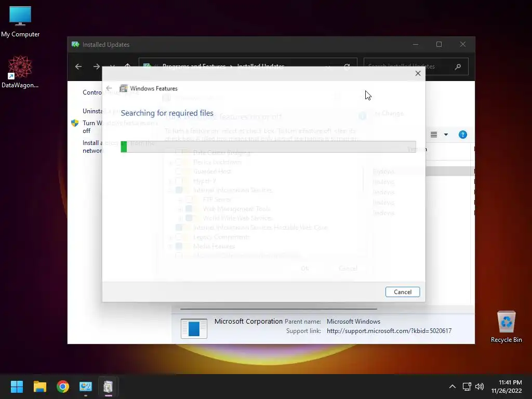
Task: Minimize the Installed Updates window
Action: 416,45
